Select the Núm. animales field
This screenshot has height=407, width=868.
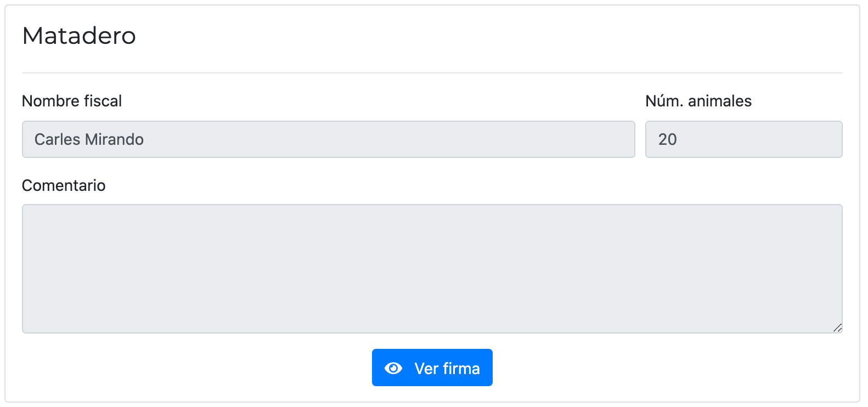pyautogui.click(x=744, y=139)
